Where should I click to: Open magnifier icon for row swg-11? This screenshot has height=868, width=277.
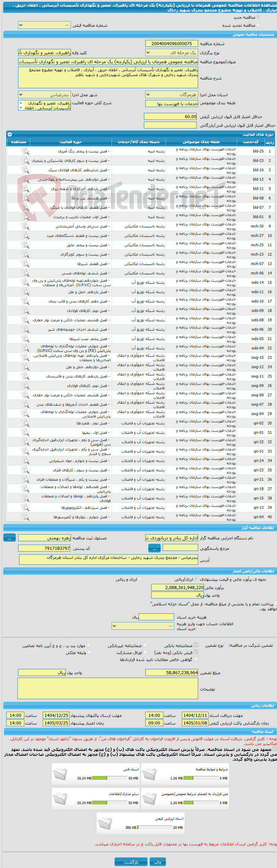click(25, 376)
